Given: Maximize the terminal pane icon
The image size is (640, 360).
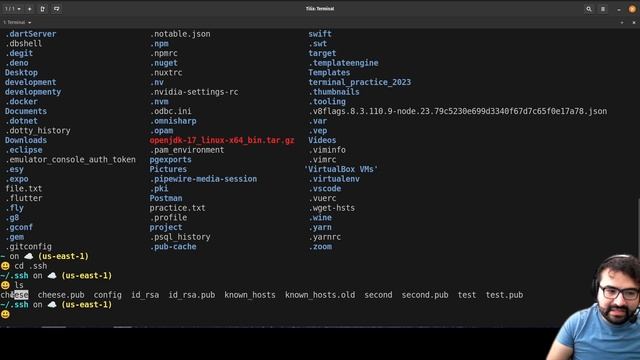Looking at the screenshot, I should tap(622, 22).
